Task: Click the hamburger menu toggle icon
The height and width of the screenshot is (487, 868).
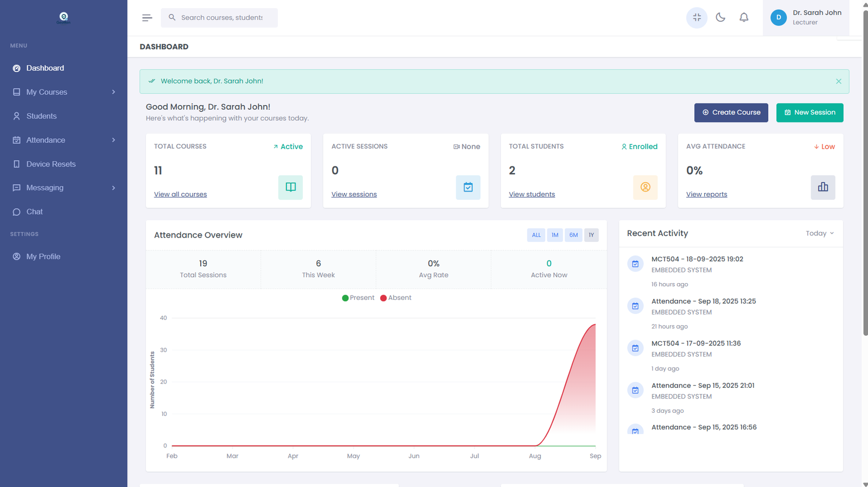Action: [147, 18]
